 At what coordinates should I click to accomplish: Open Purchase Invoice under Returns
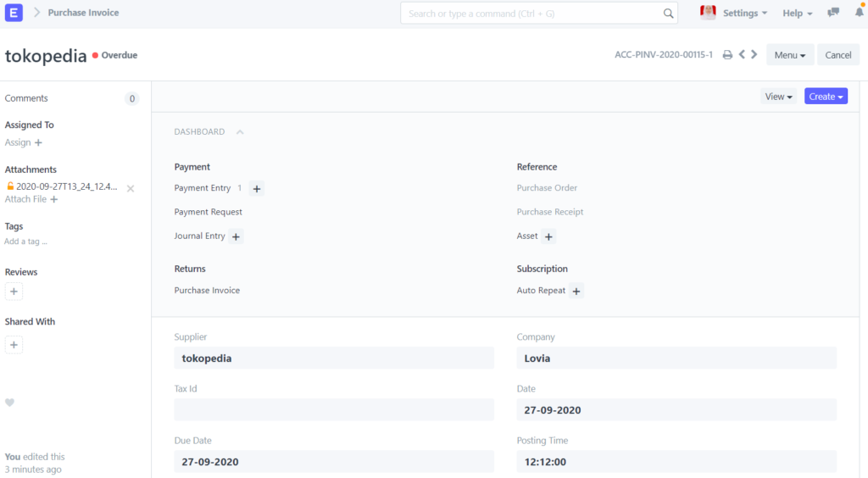click(x=207, y=291)
